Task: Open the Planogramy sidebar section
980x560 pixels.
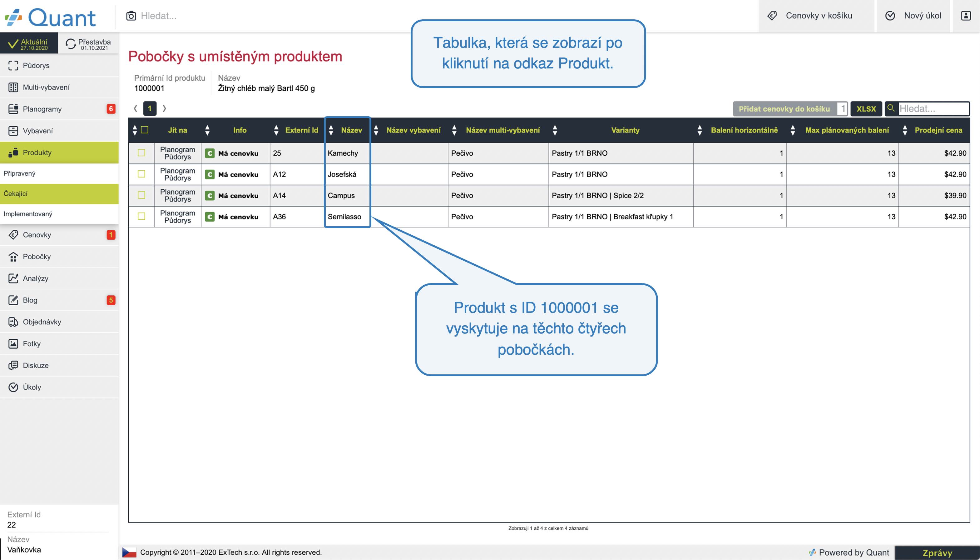Action: [59, 109]
